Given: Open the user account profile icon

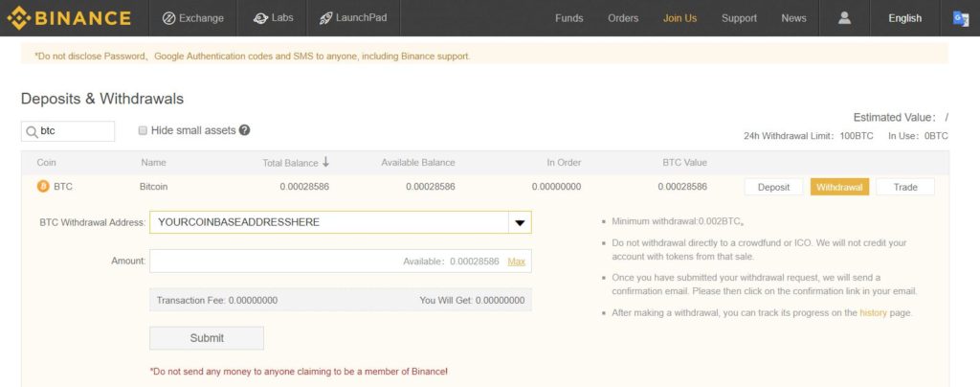Looking at the screenshot, I should 843,18.
